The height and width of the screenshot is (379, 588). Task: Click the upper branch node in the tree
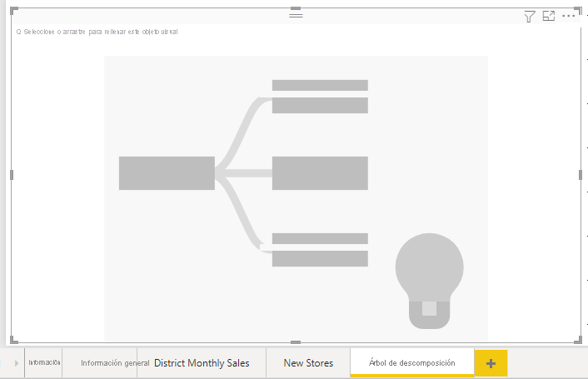(x=320, y=97)
